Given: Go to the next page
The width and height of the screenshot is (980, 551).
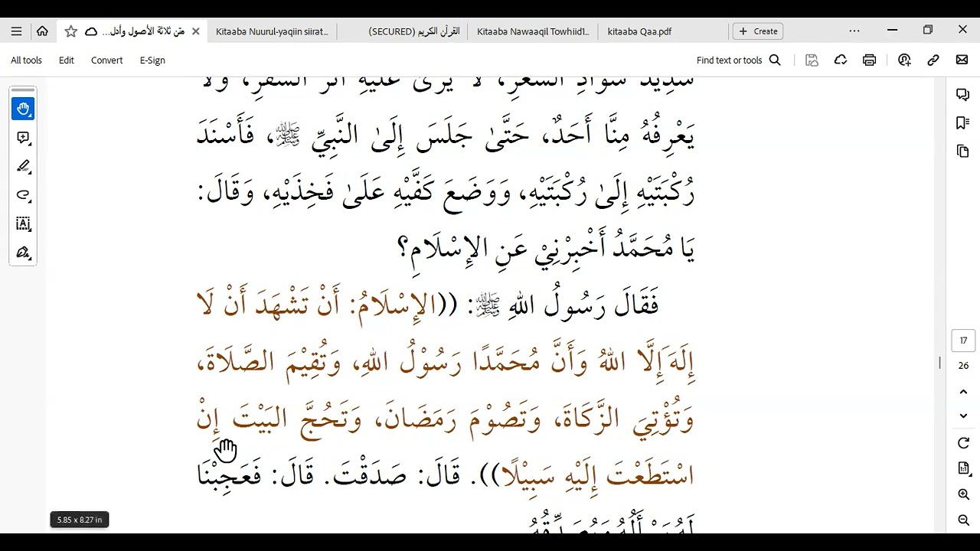Looking at the screenshot, I should click(964, 416).
